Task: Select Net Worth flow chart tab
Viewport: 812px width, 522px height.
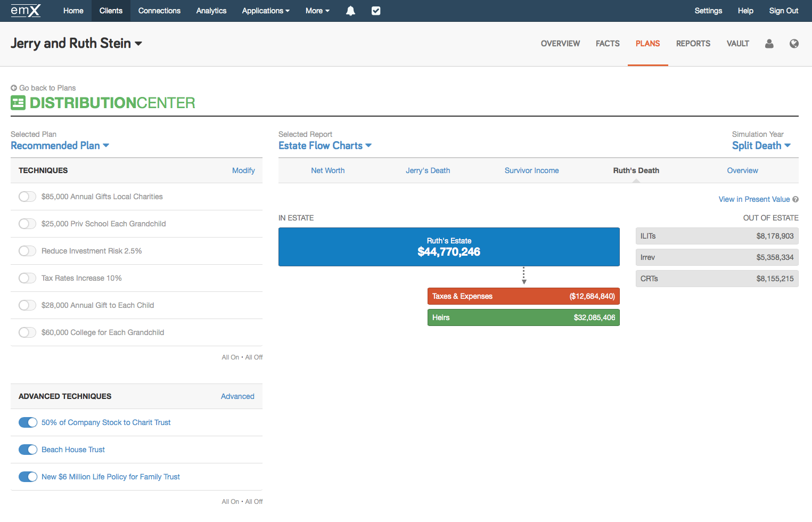Action: click(x=327, y=170)
